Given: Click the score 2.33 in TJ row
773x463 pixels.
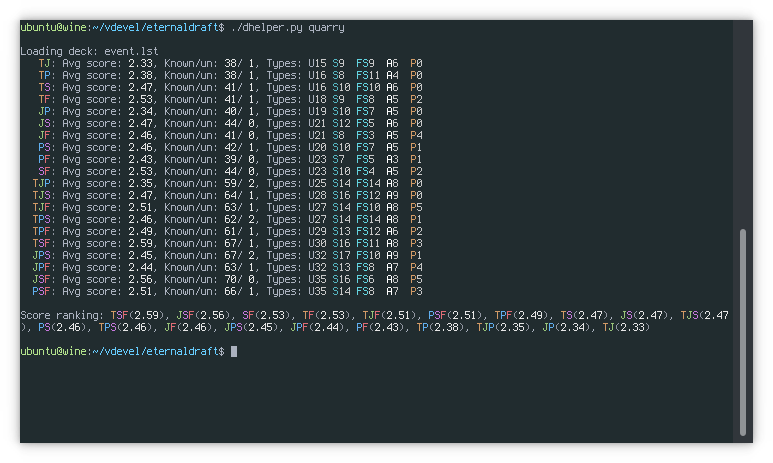Looking at the screenshot, I should pyautogui.click(x=140, y=64).
